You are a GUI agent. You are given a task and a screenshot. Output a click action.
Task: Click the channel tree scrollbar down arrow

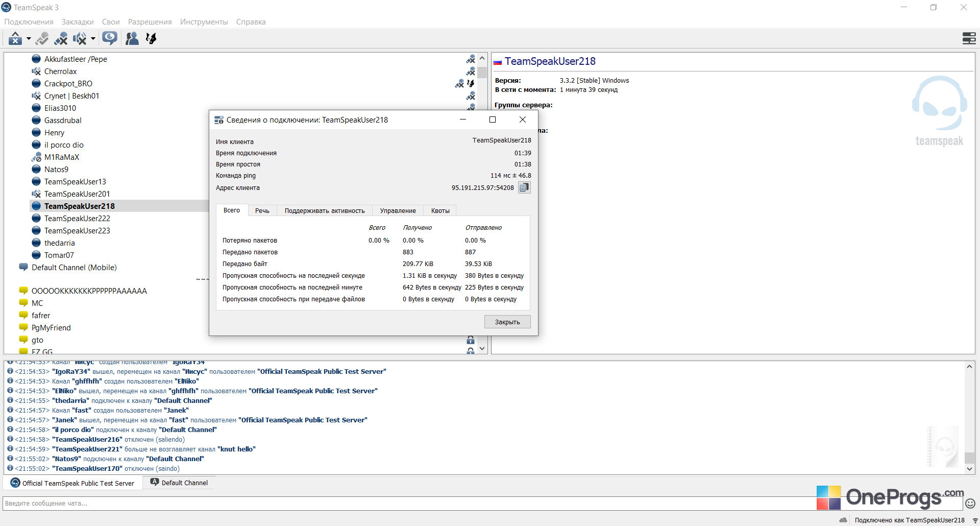tap(482, 349)
